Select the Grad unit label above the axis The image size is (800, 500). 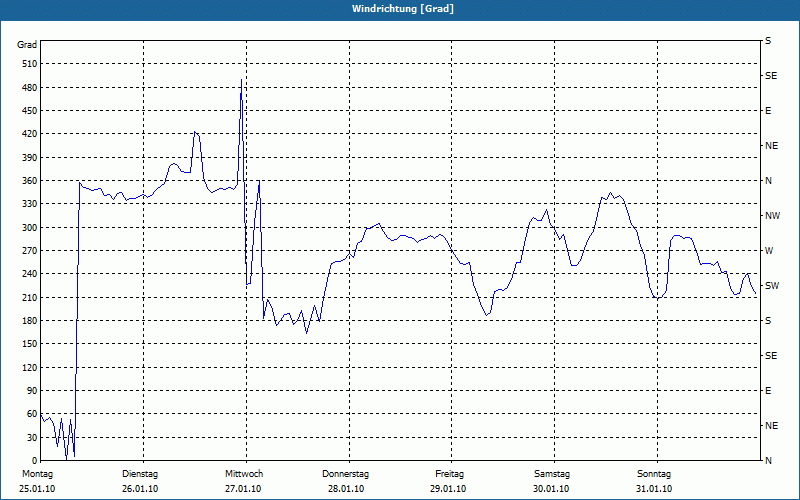tap(27, 45)
